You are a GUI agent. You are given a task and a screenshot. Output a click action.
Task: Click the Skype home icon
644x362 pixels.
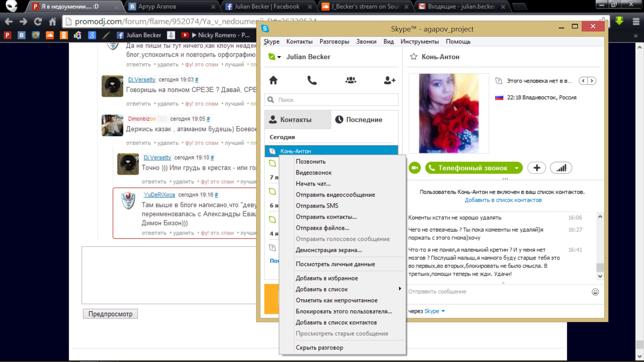click(x=273, y=80)
